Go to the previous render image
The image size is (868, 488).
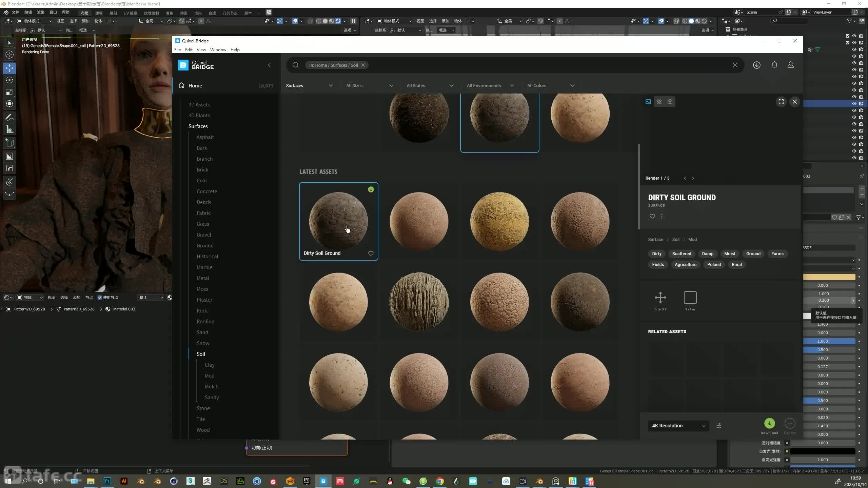pyautogui.click(x=685, y=178)
